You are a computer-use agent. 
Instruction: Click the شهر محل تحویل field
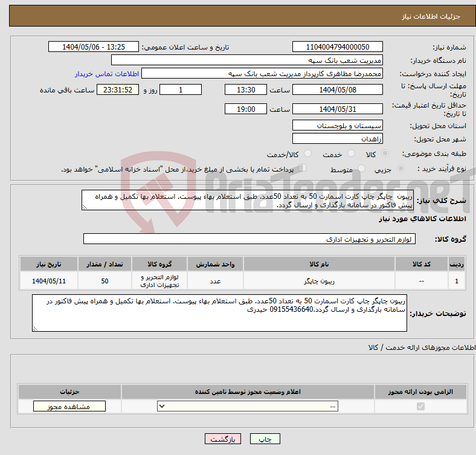coord(337,138)
